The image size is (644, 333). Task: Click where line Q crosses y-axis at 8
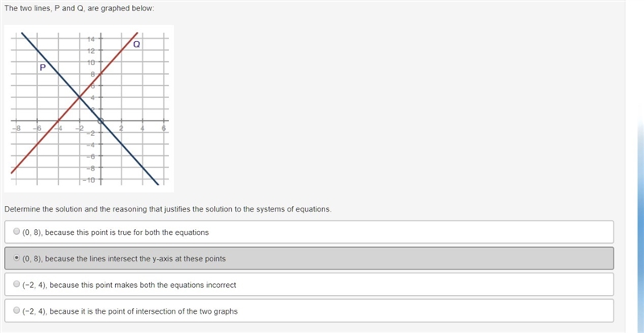pos(101,74)
